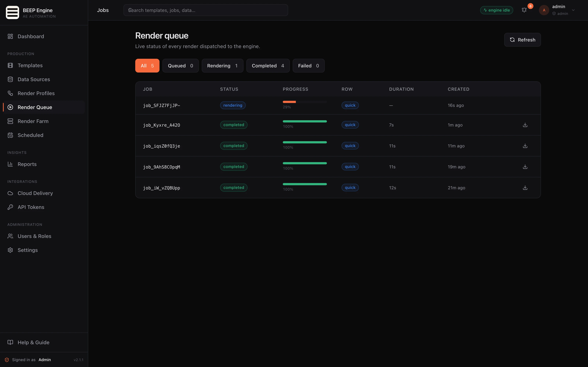Open the Templates page

(44, 65)
